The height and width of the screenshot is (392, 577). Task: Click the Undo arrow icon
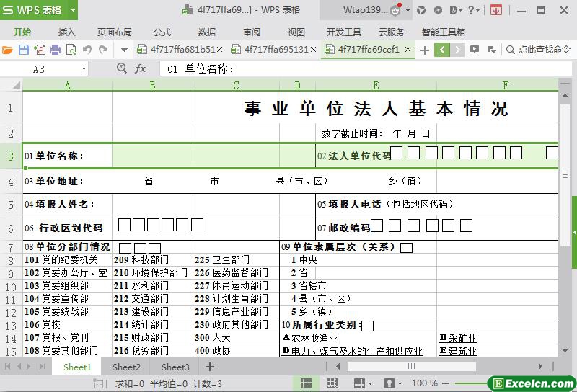[x=87, y=50]
